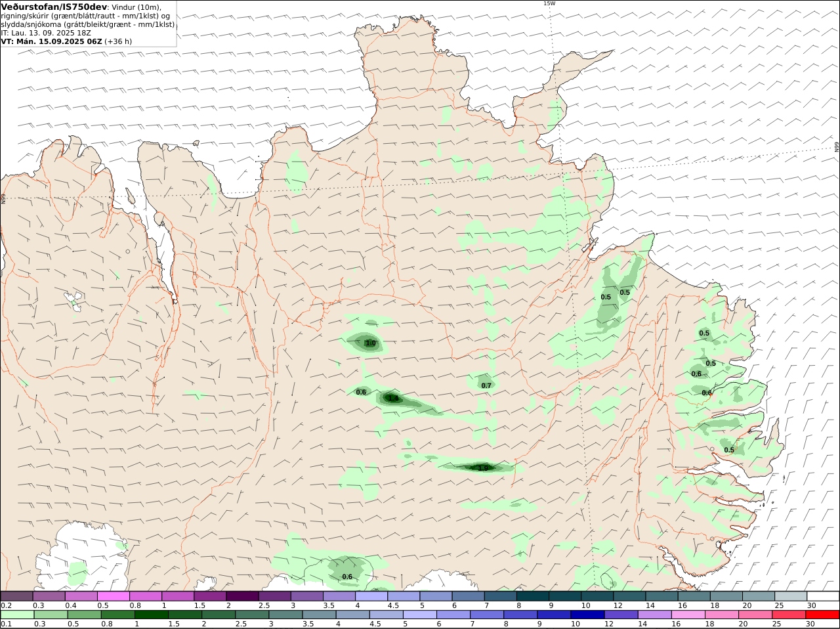This screenshot has width=840, height=629.
Task: Select the 0.5–0.8 medium green swatch, lower legend
Action: point(84,615)
